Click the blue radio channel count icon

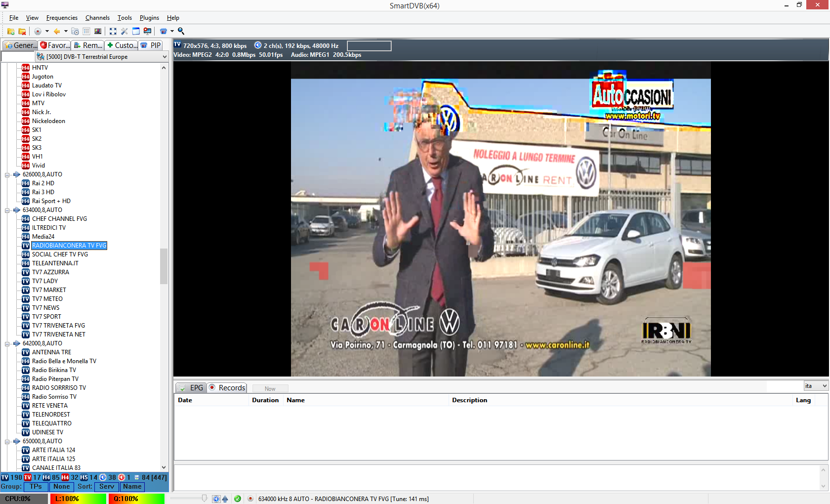pyautogui.click(x=103, y=477)
